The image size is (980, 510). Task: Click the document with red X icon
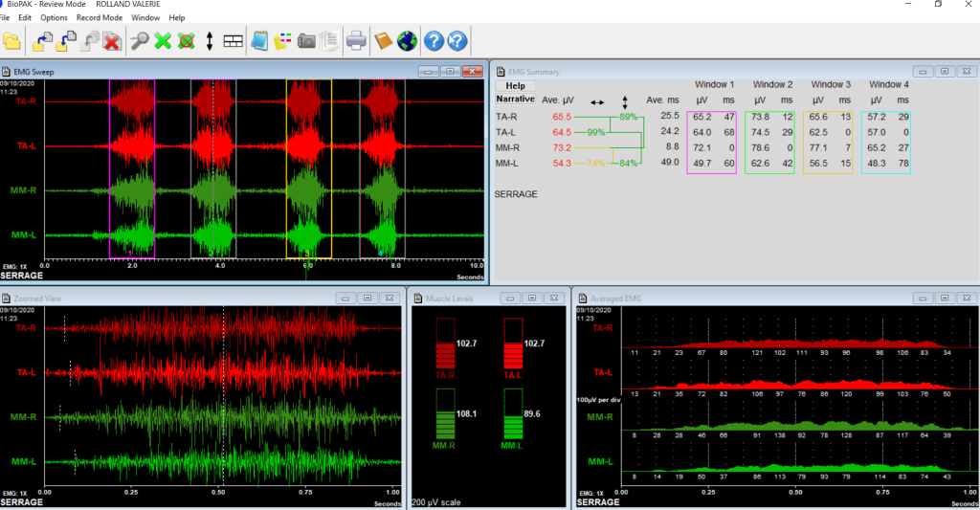(112, 41)
